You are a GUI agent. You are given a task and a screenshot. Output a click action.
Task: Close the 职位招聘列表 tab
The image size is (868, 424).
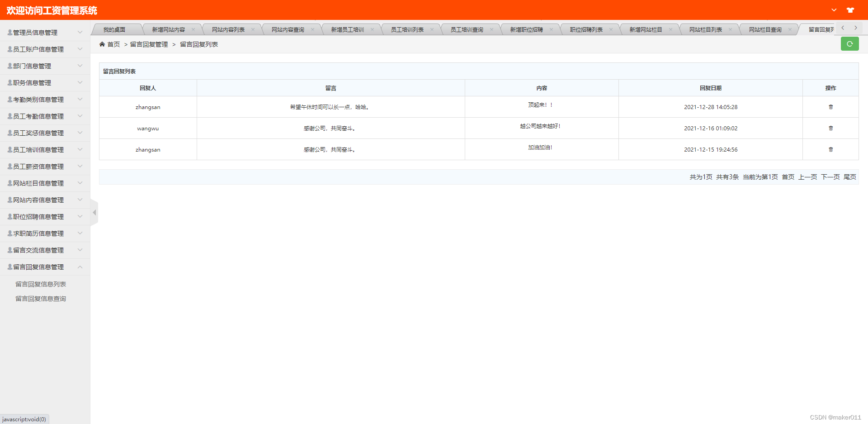tap(611, 29)
